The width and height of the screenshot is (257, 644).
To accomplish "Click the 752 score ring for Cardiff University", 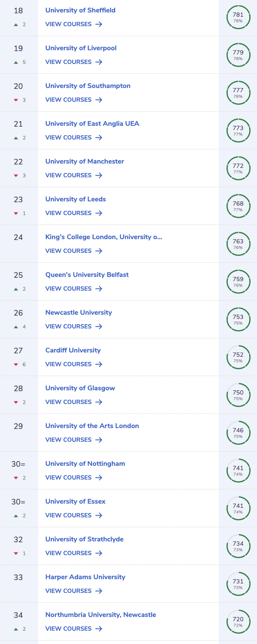I will 238,357.
